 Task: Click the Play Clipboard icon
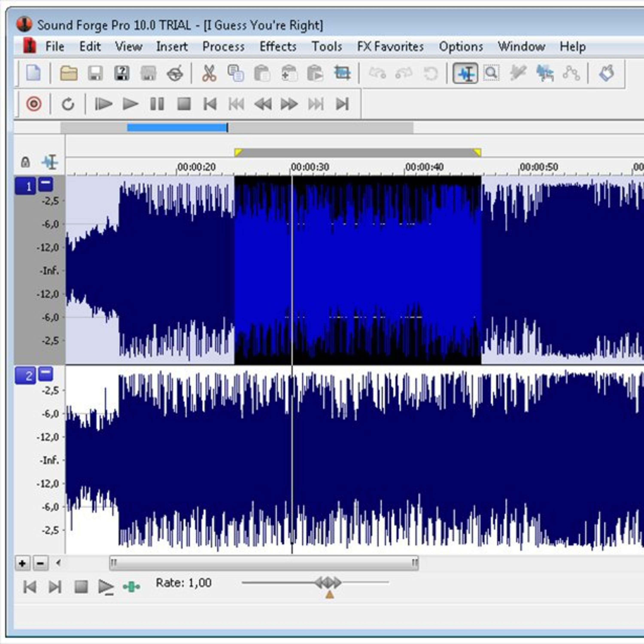click(315, 73)
